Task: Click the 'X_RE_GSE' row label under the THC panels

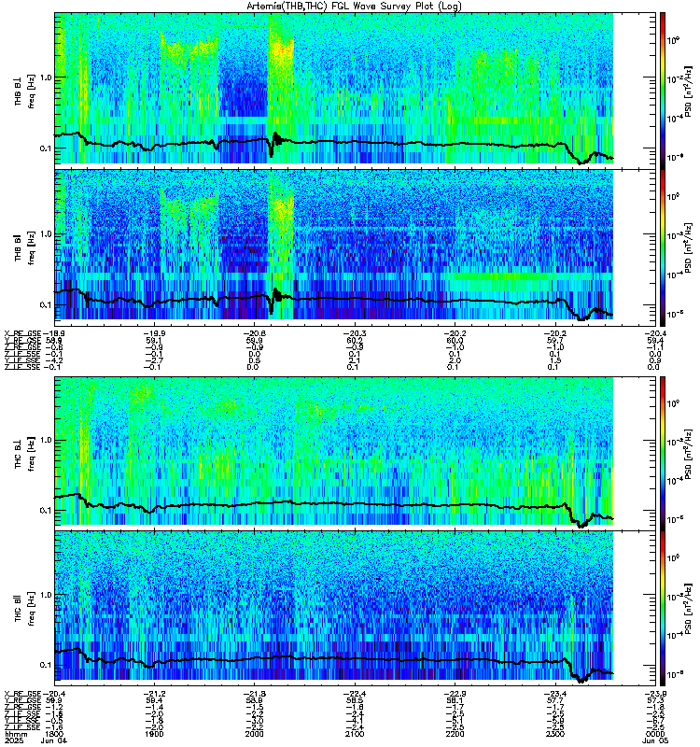Action: point(23,694)
